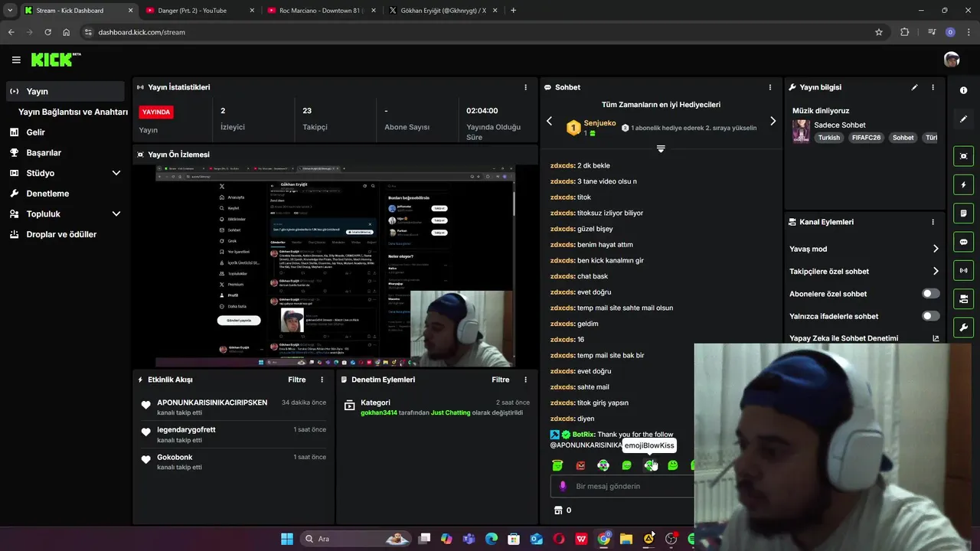Open a new browser tab
The height and width of the screenshot is (551, 980).
pyautogui.click(x=513, y=11)
